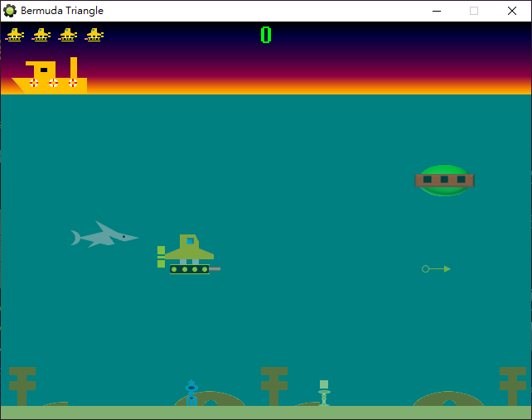
Task: Click the fourth submarine life icon
Action: tap(94, 35)
